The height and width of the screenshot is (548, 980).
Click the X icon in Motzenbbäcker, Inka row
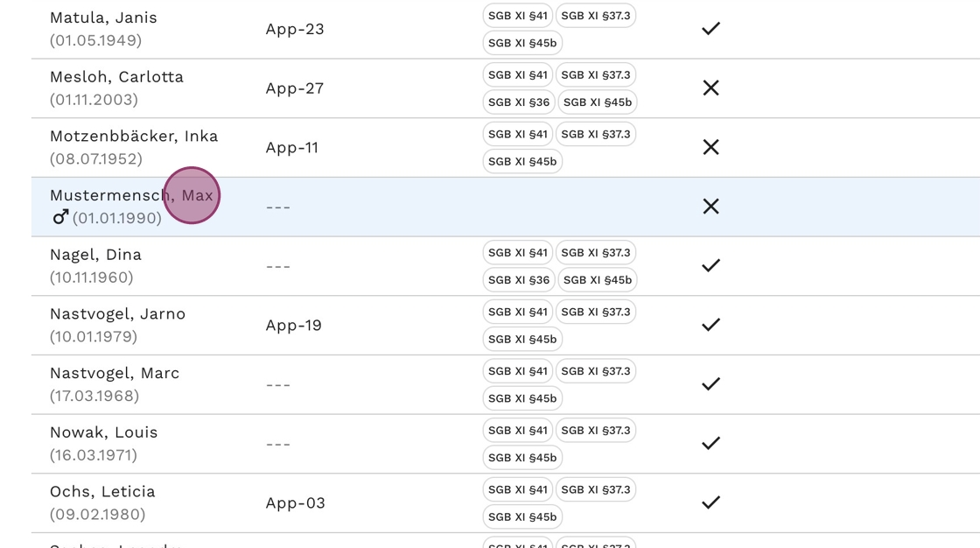click(710, 147)
